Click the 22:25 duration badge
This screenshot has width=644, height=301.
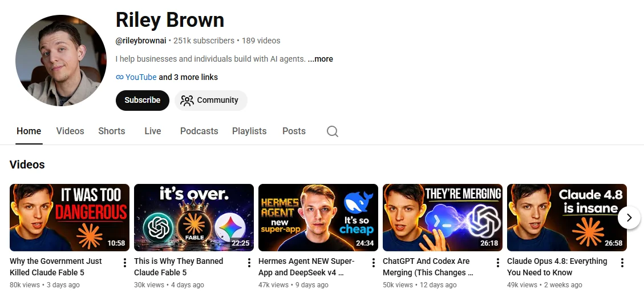[240, 243]
